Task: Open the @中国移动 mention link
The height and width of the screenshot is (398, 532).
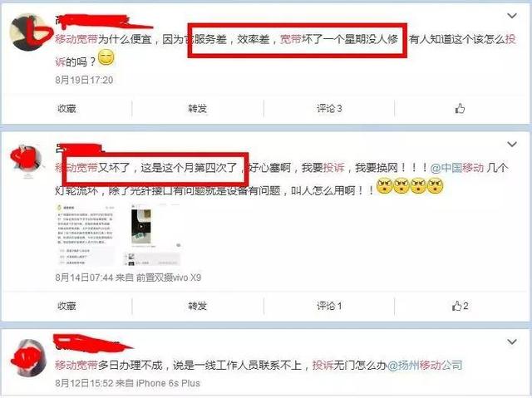Action: coord(457,168)
